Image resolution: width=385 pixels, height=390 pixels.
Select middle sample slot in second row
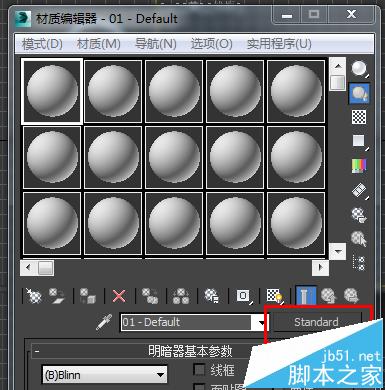[174, 157]
